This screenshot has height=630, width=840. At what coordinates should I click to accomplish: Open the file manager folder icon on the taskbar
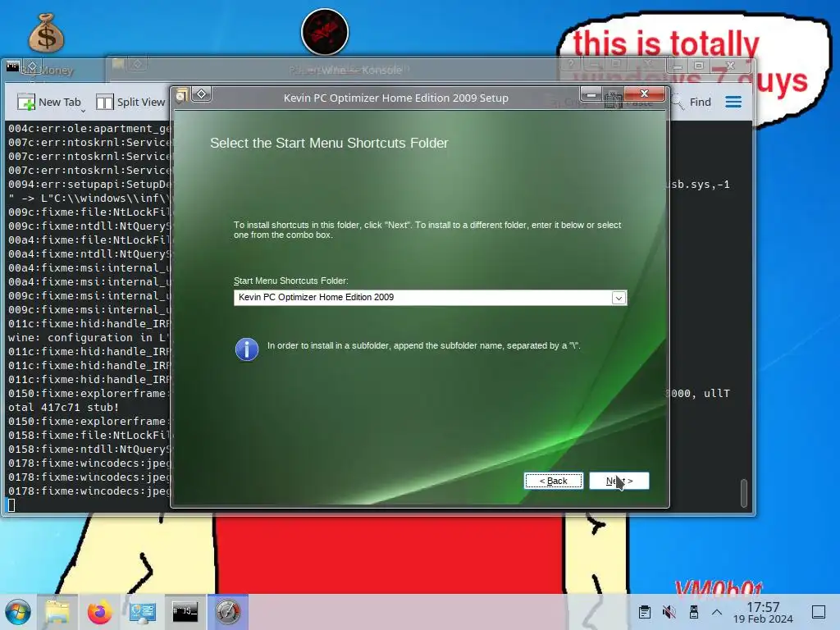57,612
